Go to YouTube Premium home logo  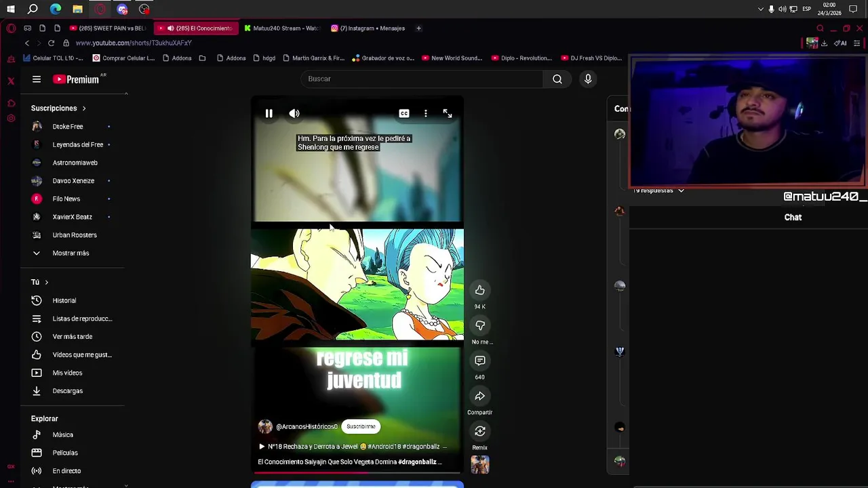click(x=76, y=79)
